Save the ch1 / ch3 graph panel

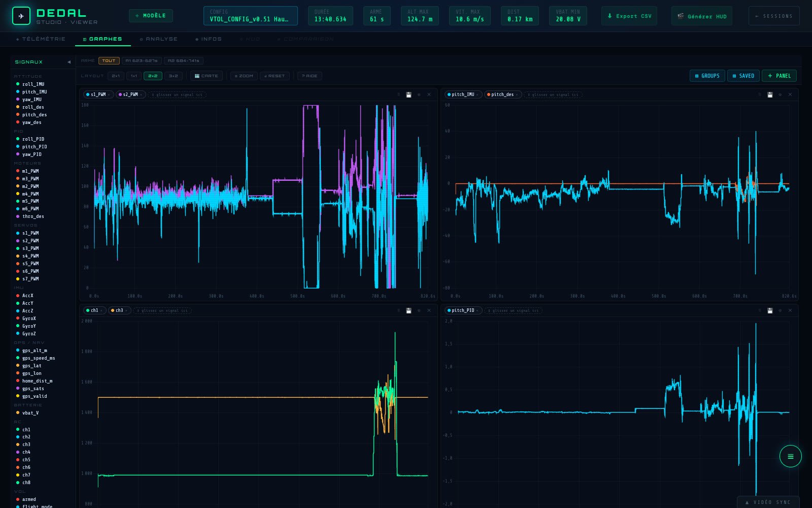click(x=409, y=310)
